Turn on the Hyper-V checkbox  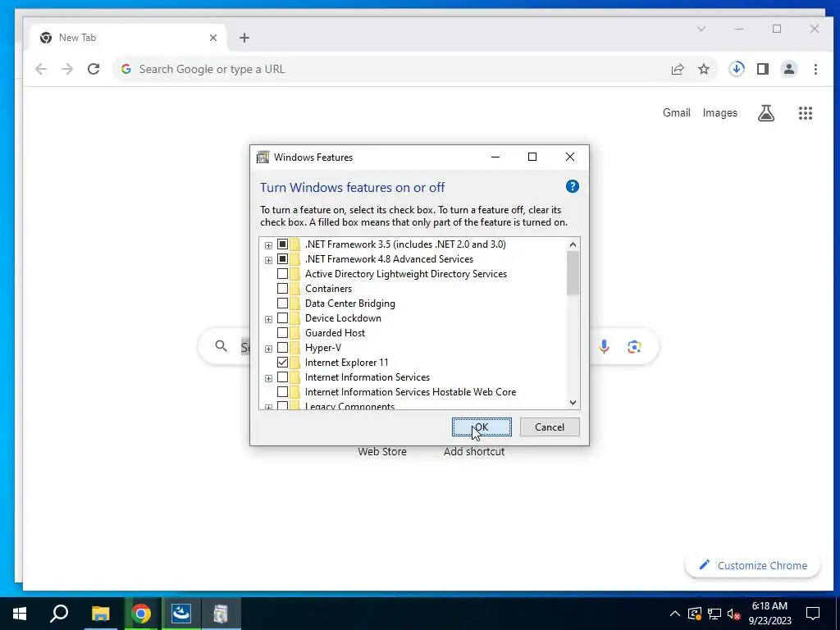282,348
